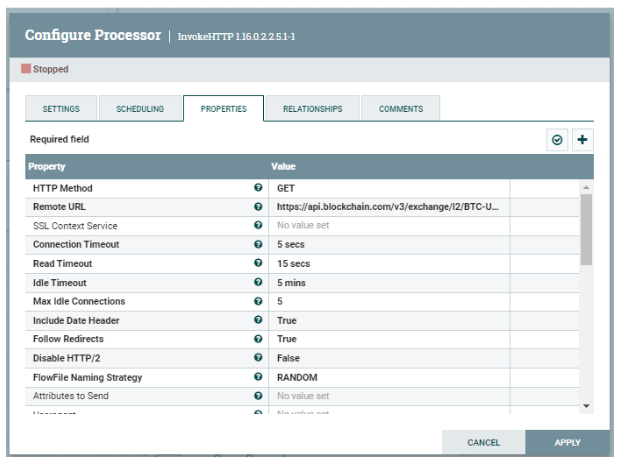Screen dimensions: 620x466
Task: Show help for SSL Context Service
Action: click(258, 225)
